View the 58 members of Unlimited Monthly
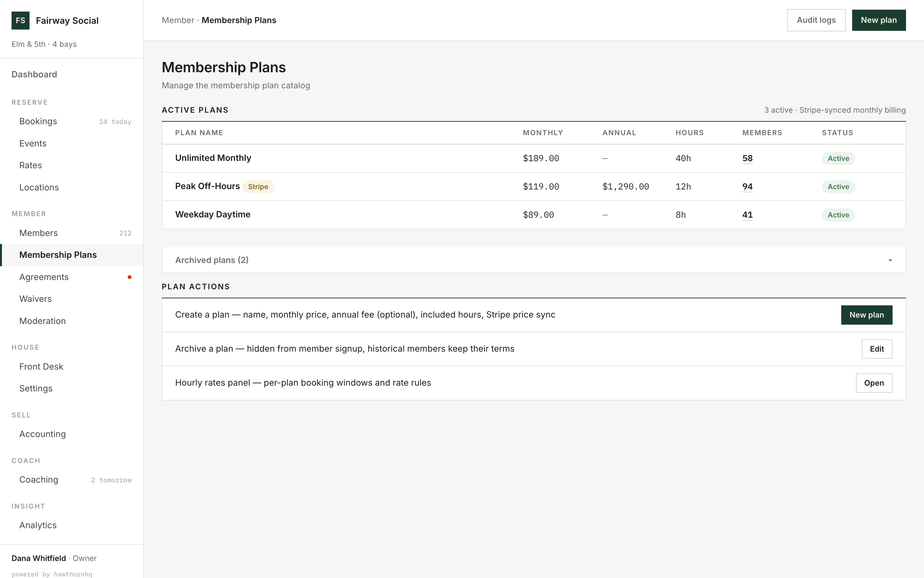This screenshot has width=924, height=578. (x=747, y=158)
